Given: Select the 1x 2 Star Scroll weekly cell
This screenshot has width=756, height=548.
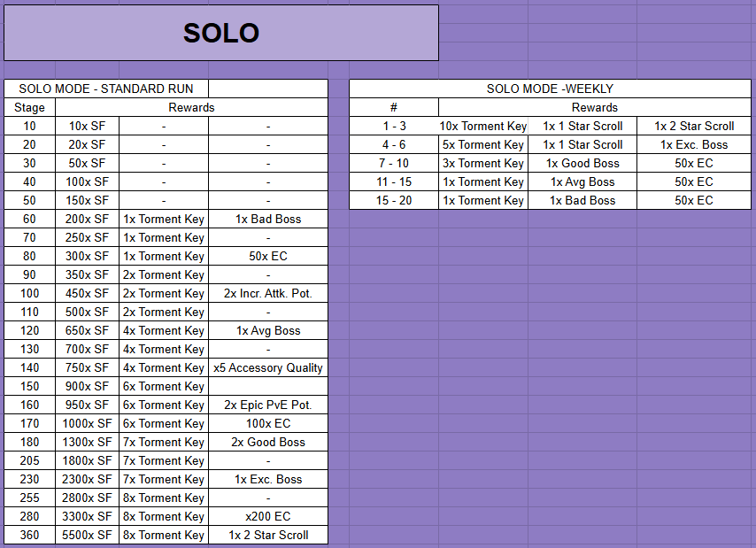Looking at the screenshot, I should (694, 126).
